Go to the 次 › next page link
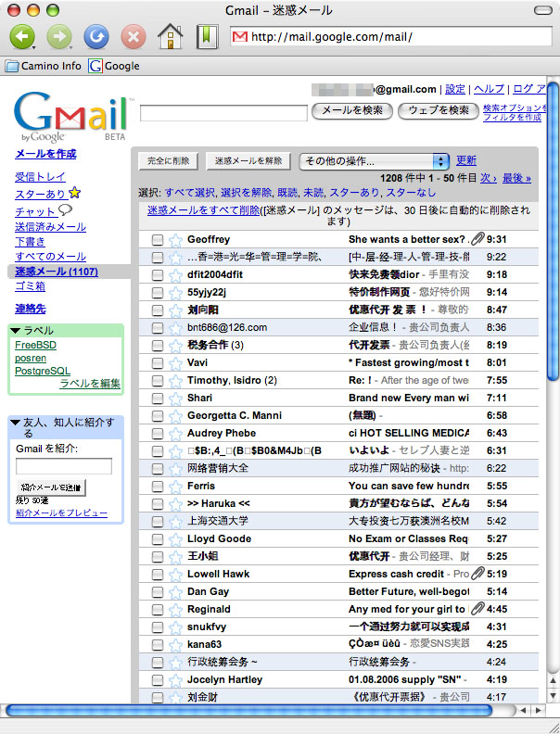This screenshot has height=734, width=560. coord(489,178)
